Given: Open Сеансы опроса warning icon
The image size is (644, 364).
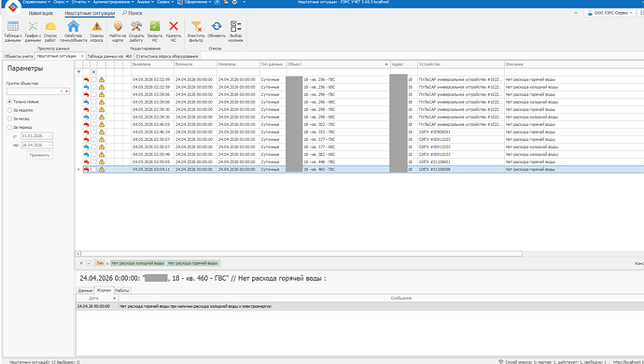Looking at the screenshot, I should tap(97, 31).
